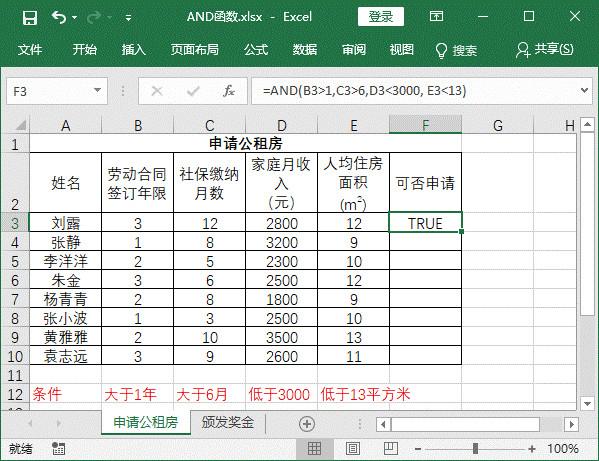Open the 公式 ribbon tab
The image size is (599, 461).
click(x=256, y=50)
